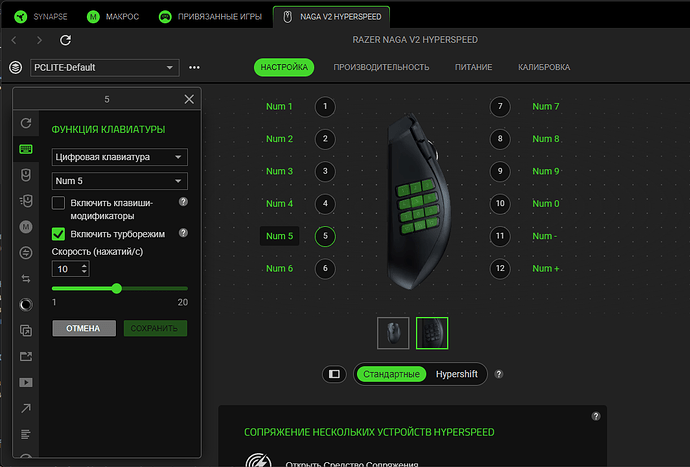Toggle the sidebar panel layout icon
The width and height of the screenshot is (690, 467).
pyautogui.click(x=334, y=374)
